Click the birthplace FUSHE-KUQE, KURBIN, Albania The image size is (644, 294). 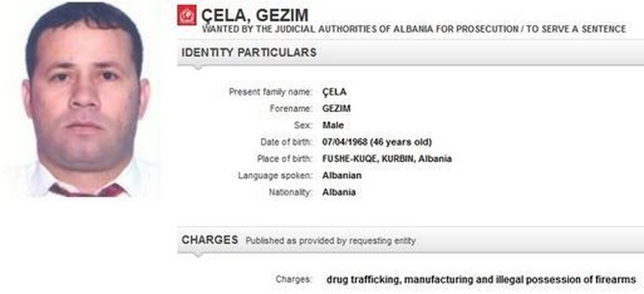pyautogui.click(x=387, y=159)
